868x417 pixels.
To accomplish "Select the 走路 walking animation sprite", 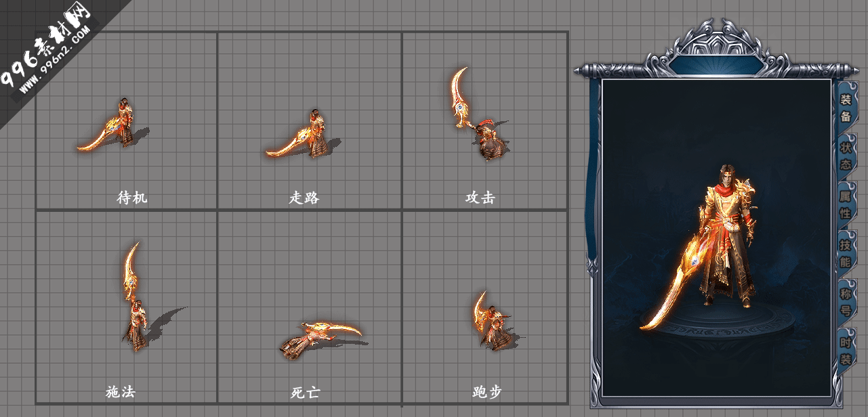I will (302, 134).
